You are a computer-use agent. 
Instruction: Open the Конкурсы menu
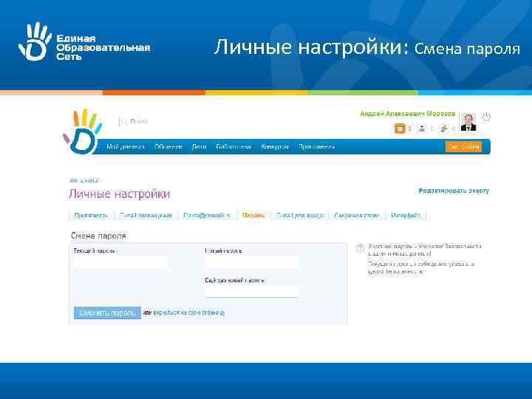point(274,146)
